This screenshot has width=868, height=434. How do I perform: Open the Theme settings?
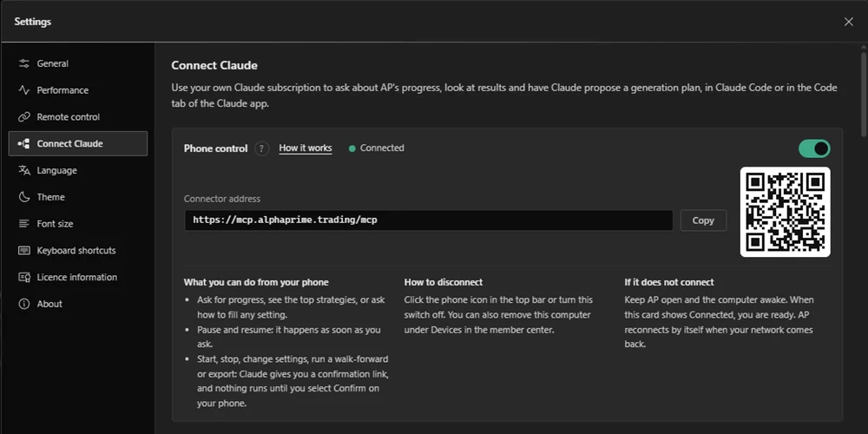point(78,197)
